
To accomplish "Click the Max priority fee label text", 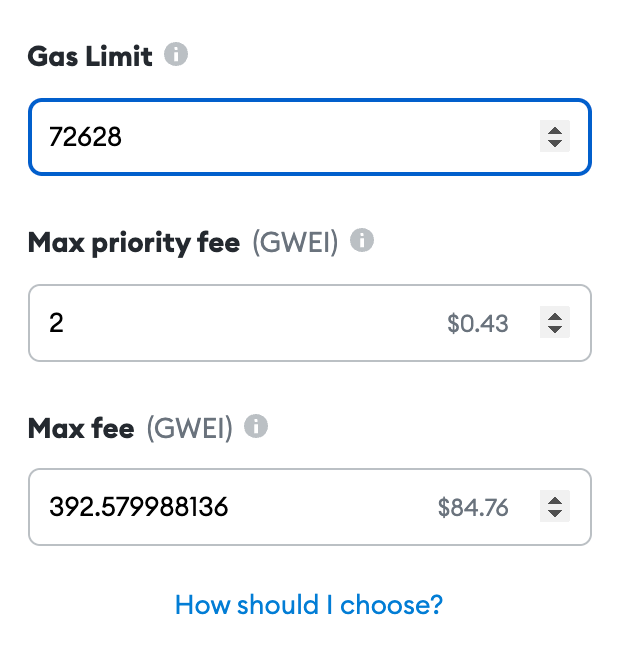I will pyautogui.click(x=134, y=243).
